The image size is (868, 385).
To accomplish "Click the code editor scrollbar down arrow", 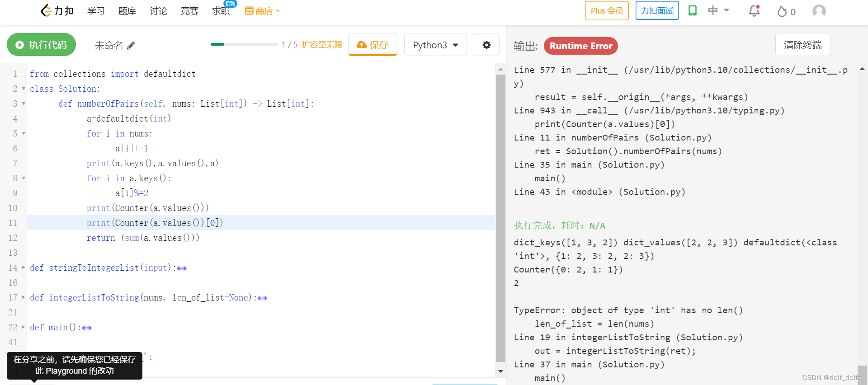I will pyautogui.click(x=500, y=371).
